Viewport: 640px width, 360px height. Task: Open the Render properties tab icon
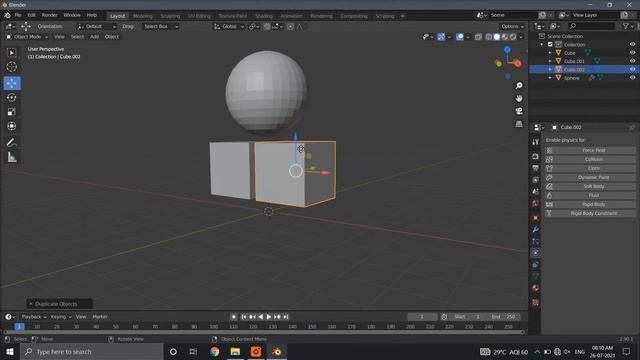point(536,156)
